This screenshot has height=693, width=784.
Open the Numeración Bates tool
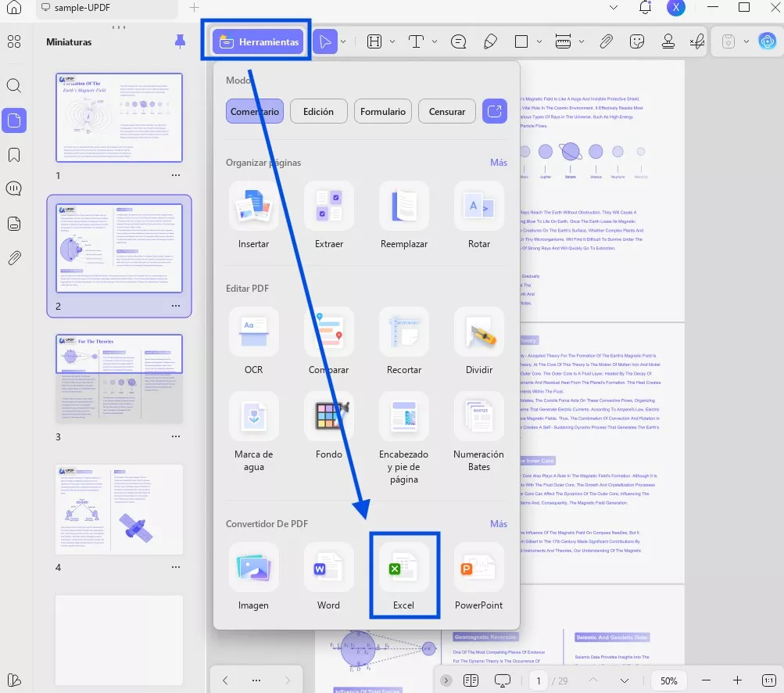[479, 433]
